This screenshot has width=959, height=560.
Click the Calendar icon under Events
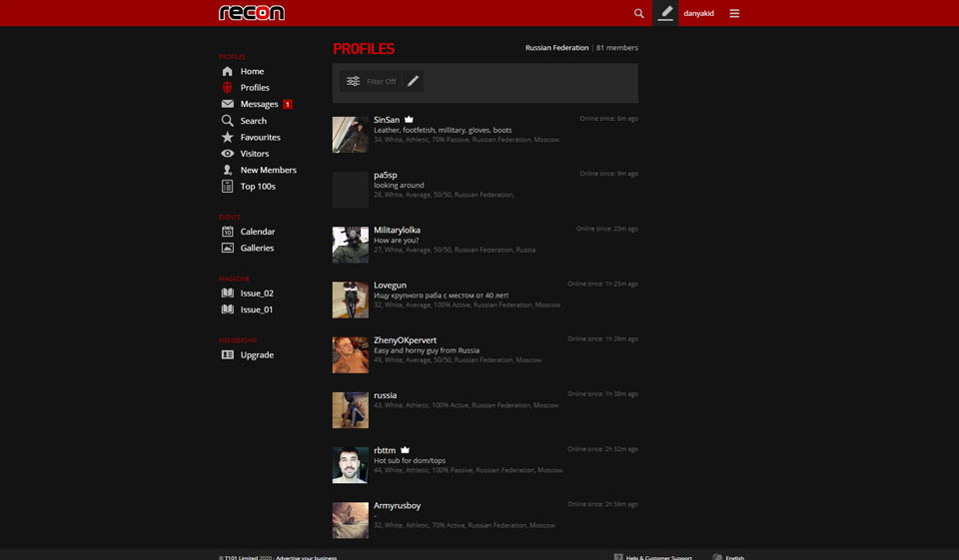click(x=228, y=232)
